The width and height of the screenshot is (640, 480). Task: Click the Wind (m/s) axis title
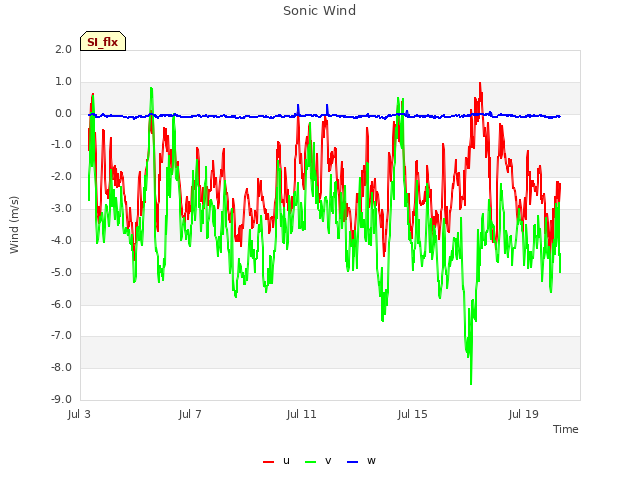[14, 225]
